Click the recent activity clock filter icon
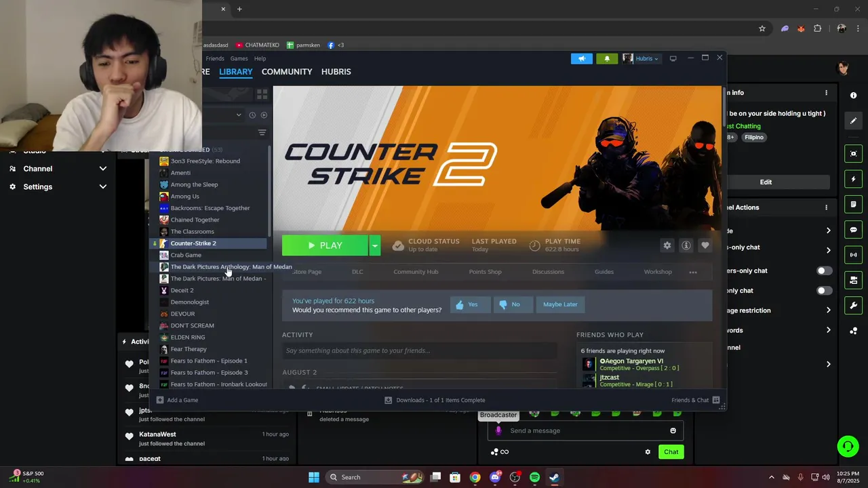This screenshot has width=868, height=488. (x=252, y=115)
